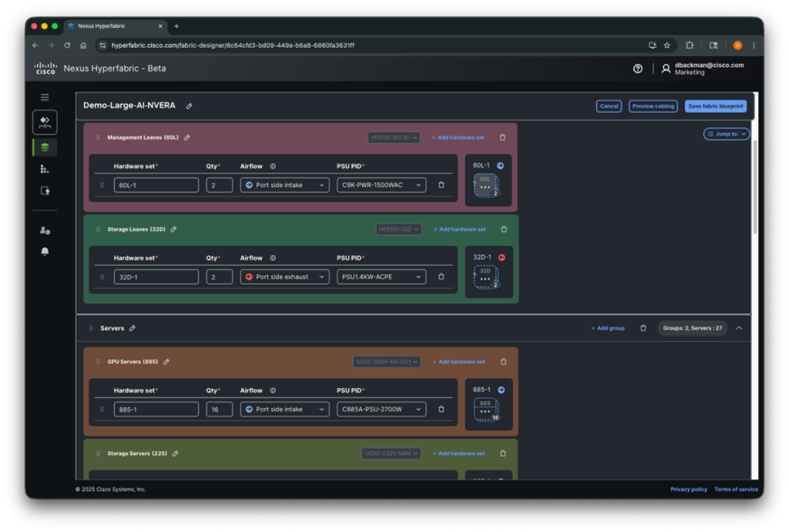
Task: Click the delete icon on Management Leaves group
Action: 502,137
